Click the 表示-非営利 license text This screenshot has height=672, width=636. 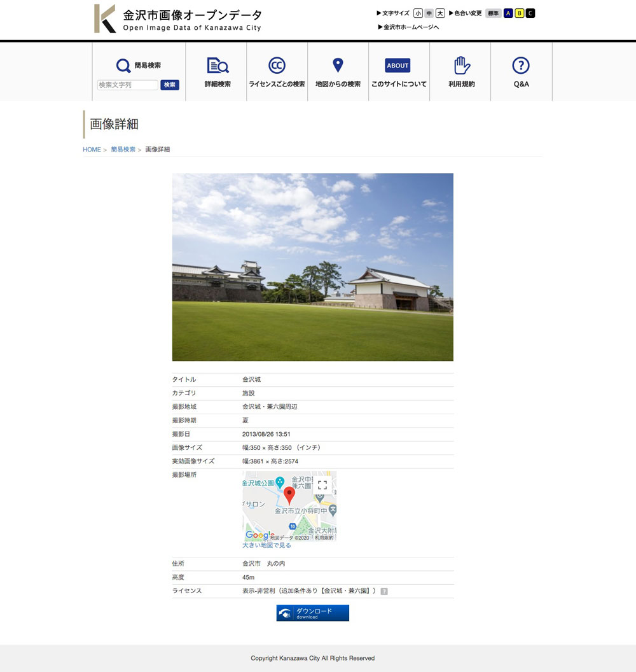(x=309, y=591)
